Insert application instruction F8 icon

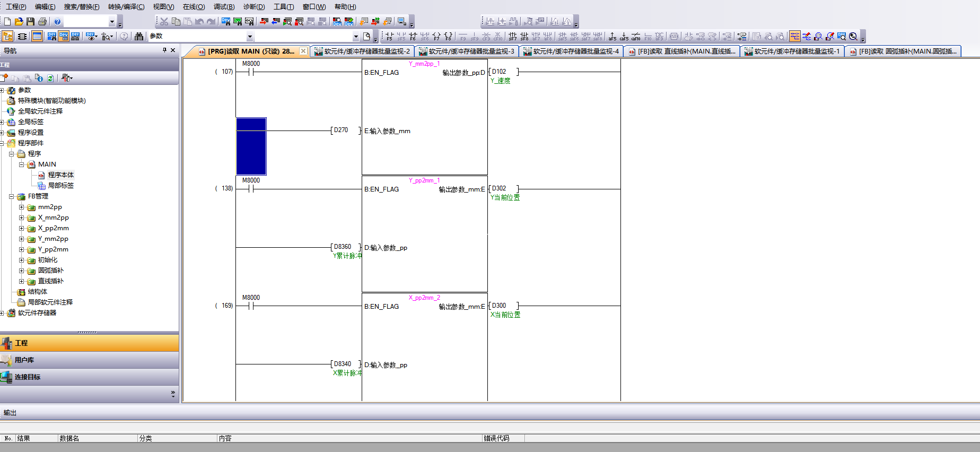click(x=448, y=36)
